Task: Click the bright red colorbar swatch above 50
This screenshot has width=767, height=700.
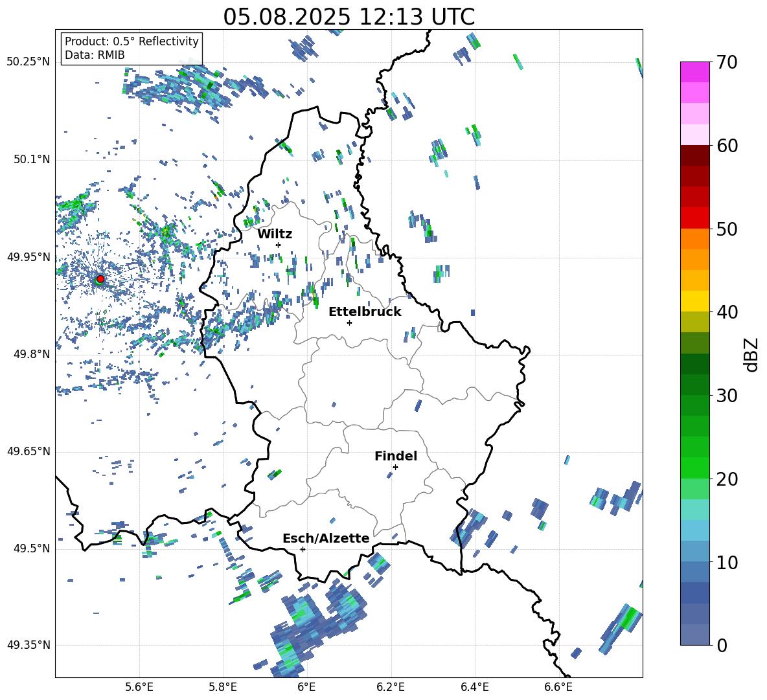Action: click(694, 218)
